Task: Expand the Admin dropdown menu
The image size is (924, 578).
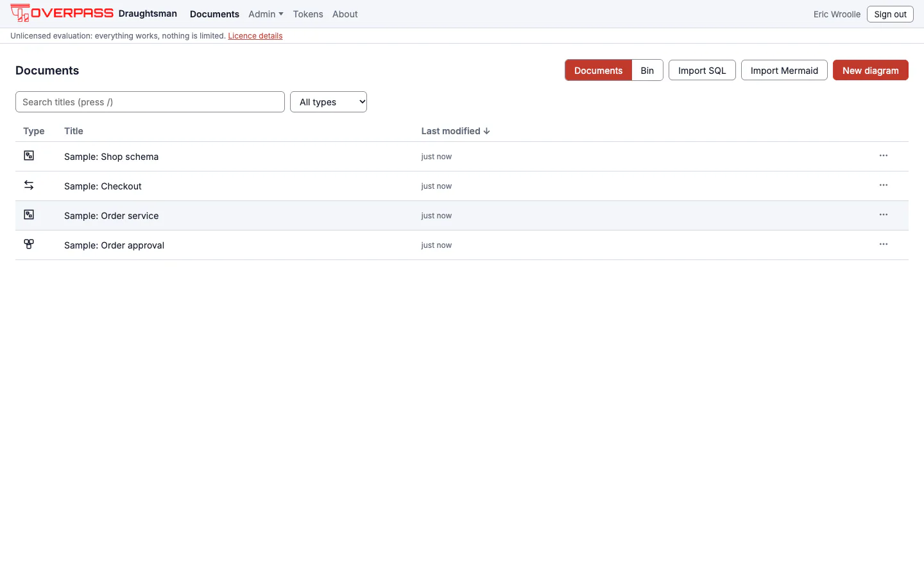Action: coord(266,14)
